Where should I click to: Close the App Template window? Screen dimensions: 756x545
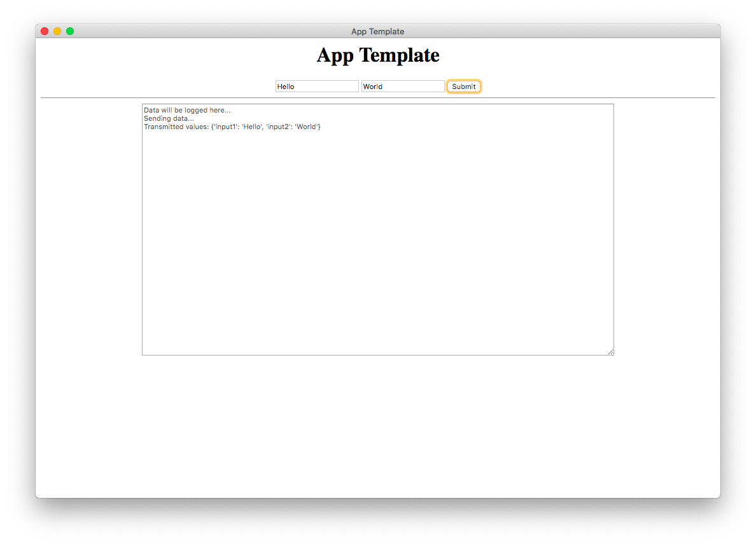(45, 31)
